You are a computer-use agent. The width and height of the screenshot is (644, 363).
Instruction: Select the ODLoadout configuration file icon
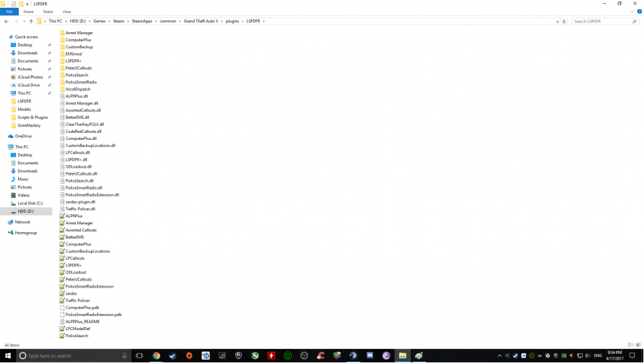pos(62,272)
